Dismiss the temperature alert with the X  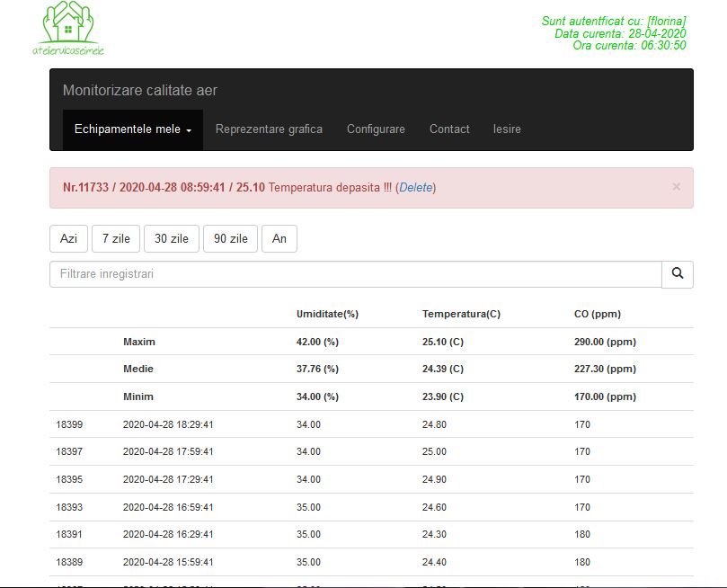676,187
